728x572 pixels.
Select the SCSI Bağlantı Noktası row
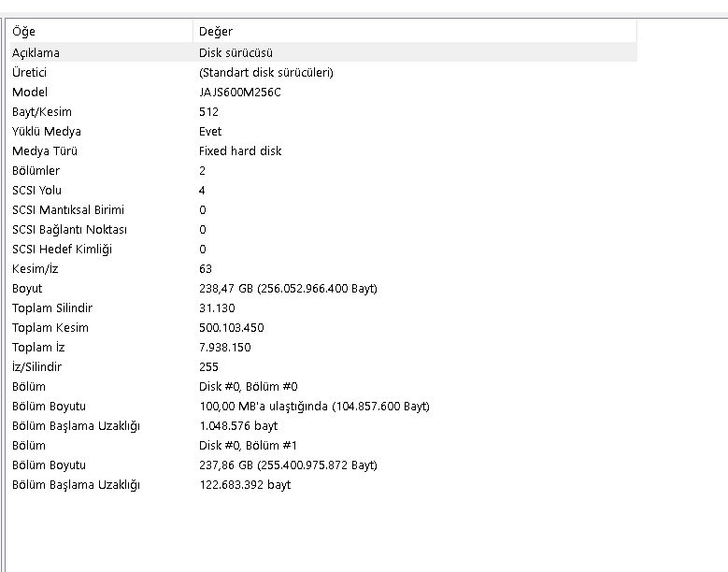click(323, 229)
